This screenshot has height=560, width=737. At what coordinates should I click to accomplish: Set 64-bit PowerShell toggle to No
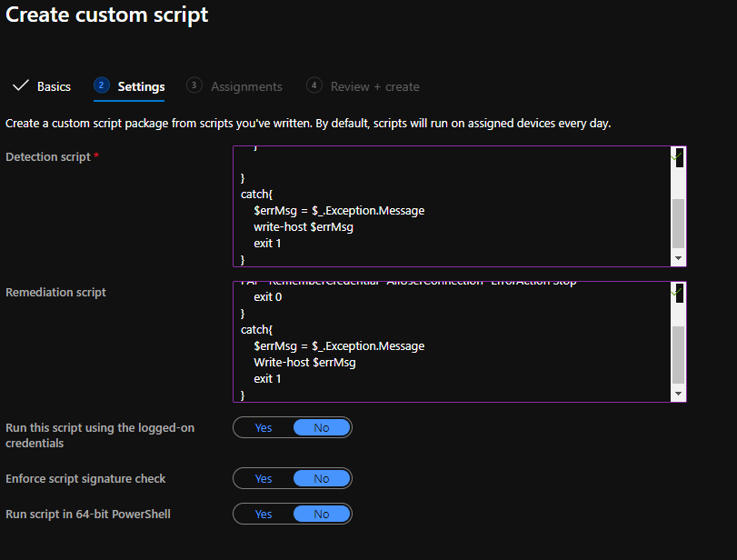322,514
